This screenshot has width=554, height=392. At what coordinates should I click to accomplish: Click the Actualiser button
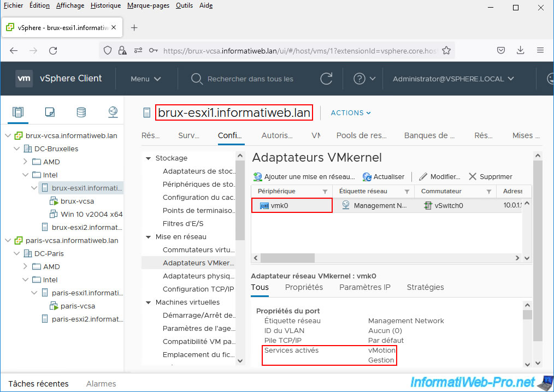[384, 177]
